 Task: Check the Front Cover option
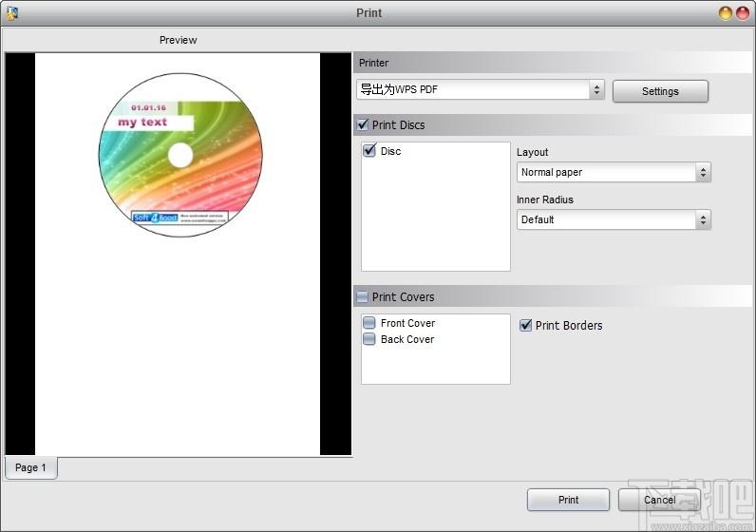click(369, 322)
